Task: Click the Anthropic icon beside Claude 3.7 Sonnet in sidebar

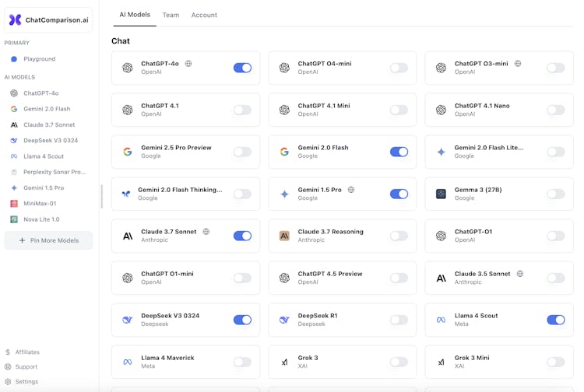Action: 14,125
